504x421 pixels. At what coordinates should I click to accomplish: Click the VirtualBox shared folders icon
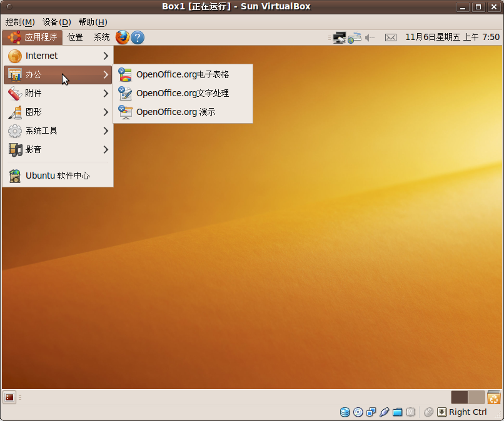[x=398, y=412]
